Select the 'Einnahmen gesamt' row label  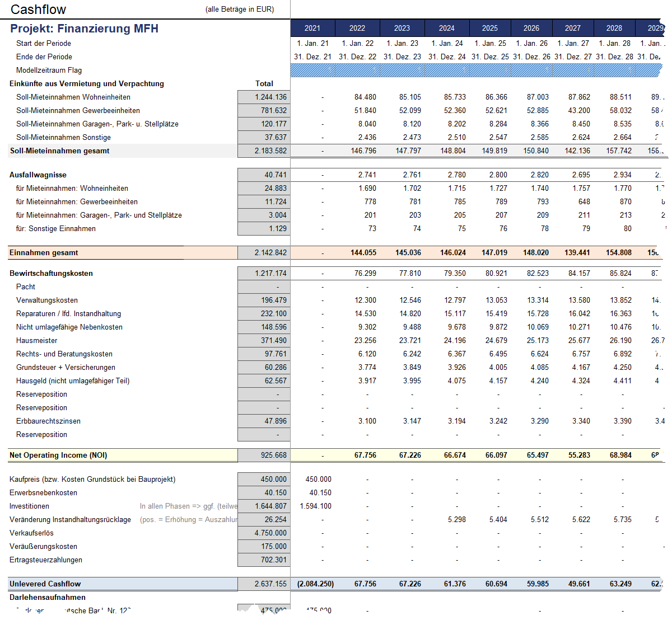(x=44, y=252)
